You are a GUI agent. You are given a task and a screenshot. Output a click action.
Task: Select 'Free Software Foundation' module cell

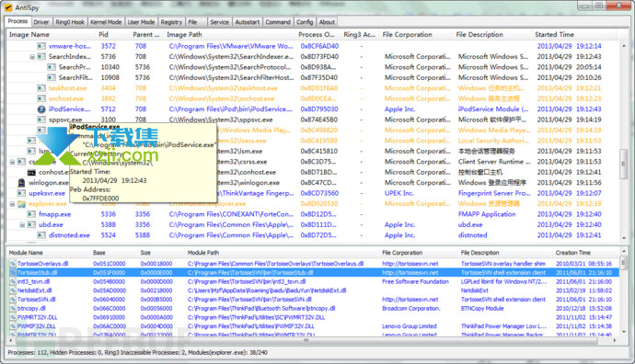point(415,281)
